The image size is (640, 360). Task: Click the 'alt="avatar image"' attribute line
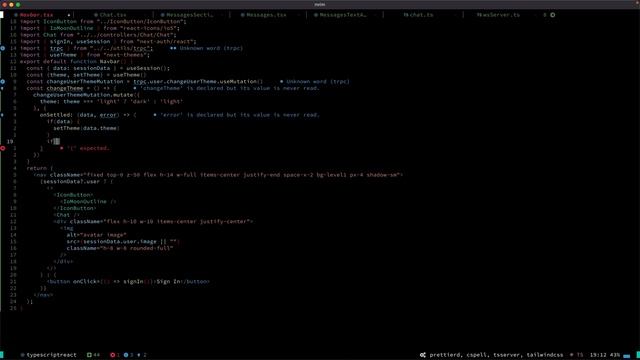[x=97, y=235]
